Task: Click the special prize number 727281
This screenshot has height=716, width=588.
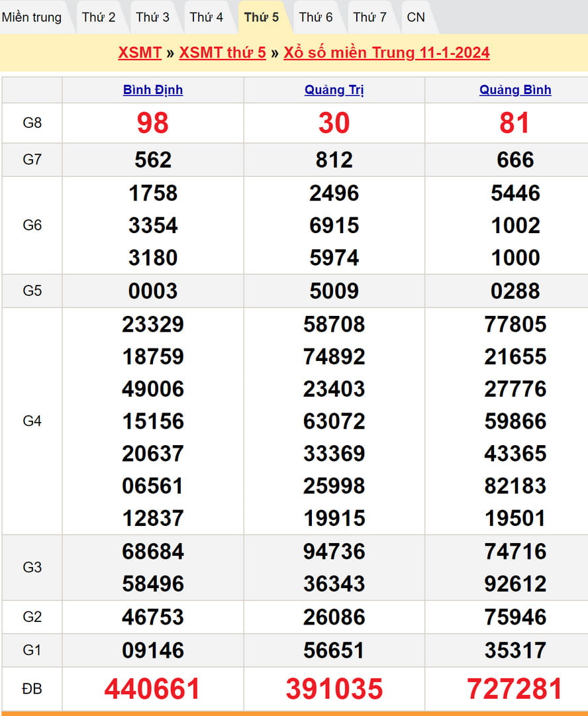Action: [515, 689]
